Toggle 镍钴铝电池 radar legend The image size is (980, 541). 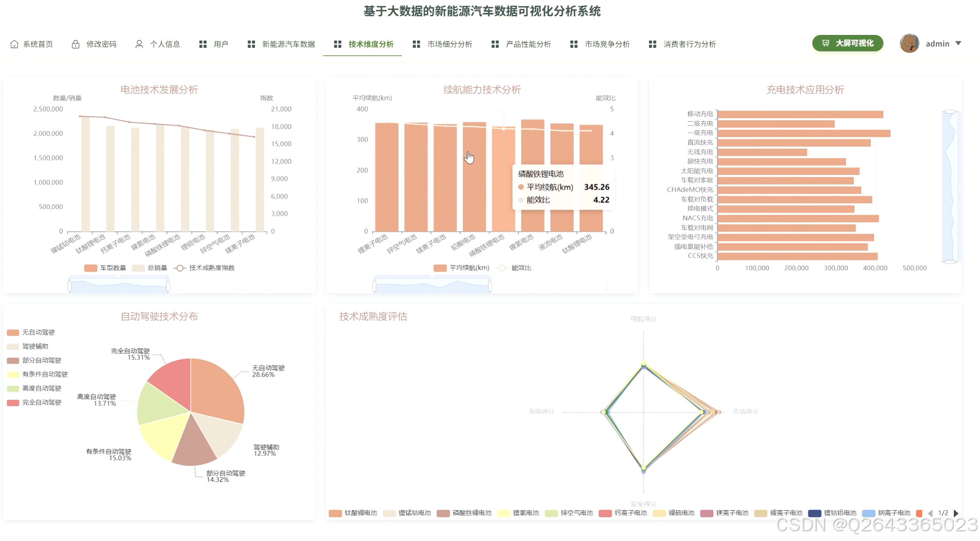click(x=833, y=513)
